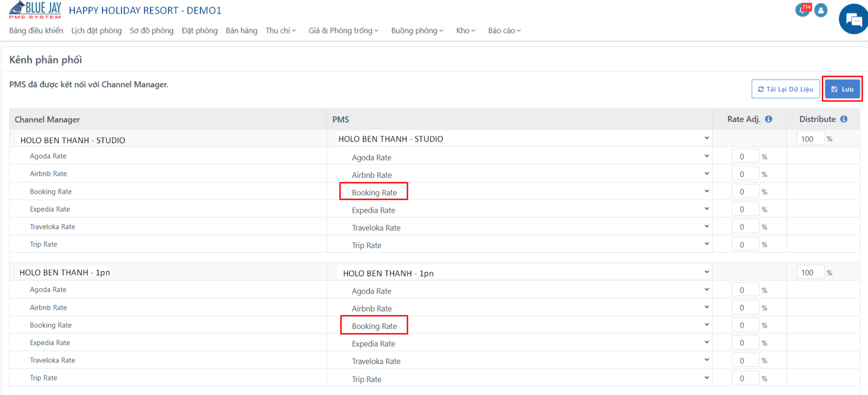Screen dimensions: 868x395
Task: Focus Rate Adj. field for STUDIO Airbnb Rate
Action: coord(745,174)
